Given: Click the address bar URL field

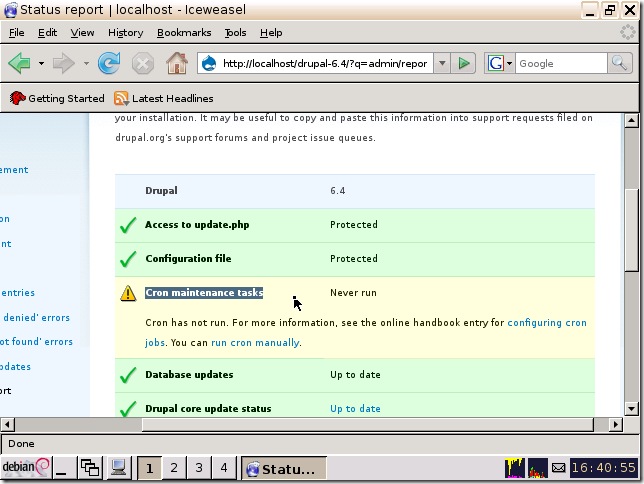Looking at the screenshot, I should (325, 64).
